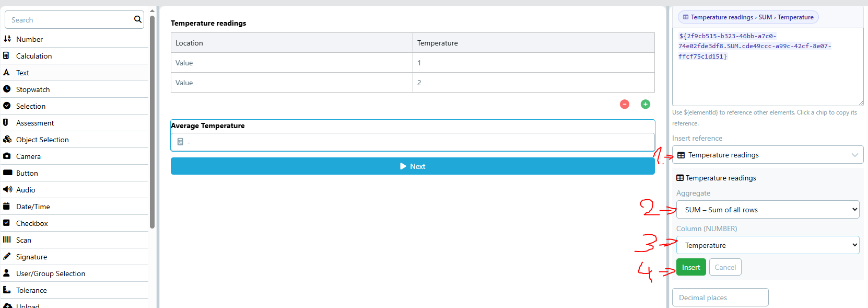Click the Date/Time label in element list
The height and width of the screenshot is (308, 868).
[33, 207]
